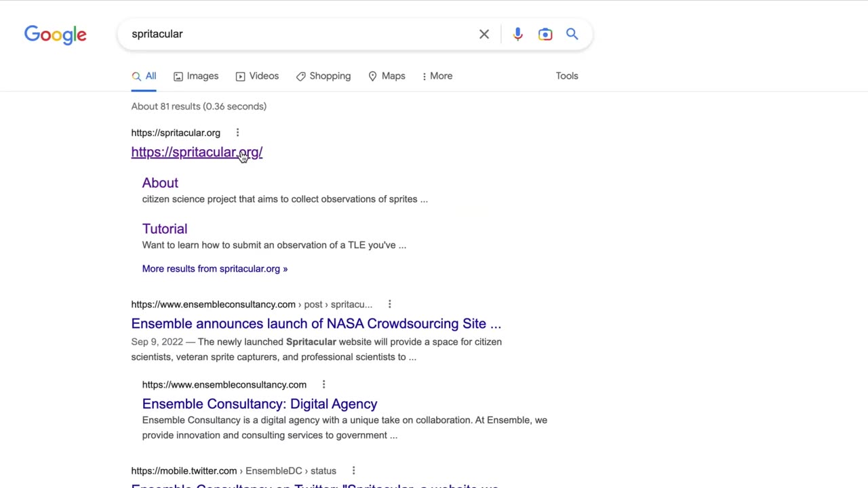Viewport: 868px width, 488px height.
Task: Open the Tutorial sitelink
Action: [165, 229]
